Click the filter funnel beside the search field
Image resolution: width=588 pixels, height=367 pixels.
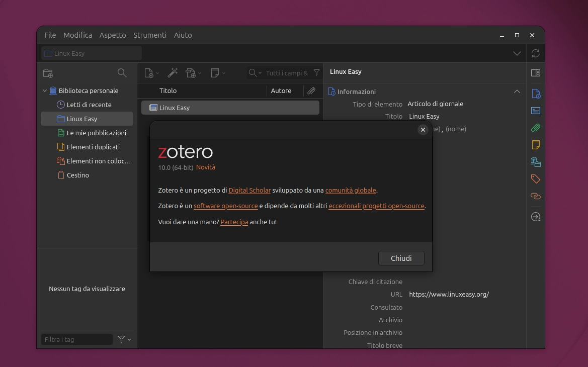[316, 73]
